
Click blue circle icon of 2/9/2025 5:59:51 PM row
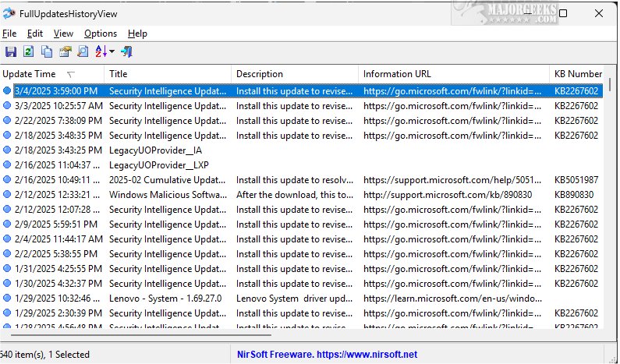click(7, 224)
